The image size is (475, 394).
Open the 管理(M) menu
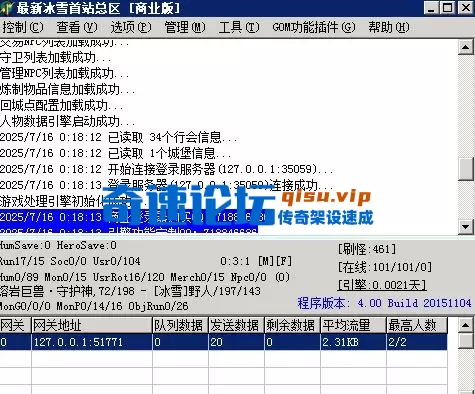point(185,27)
